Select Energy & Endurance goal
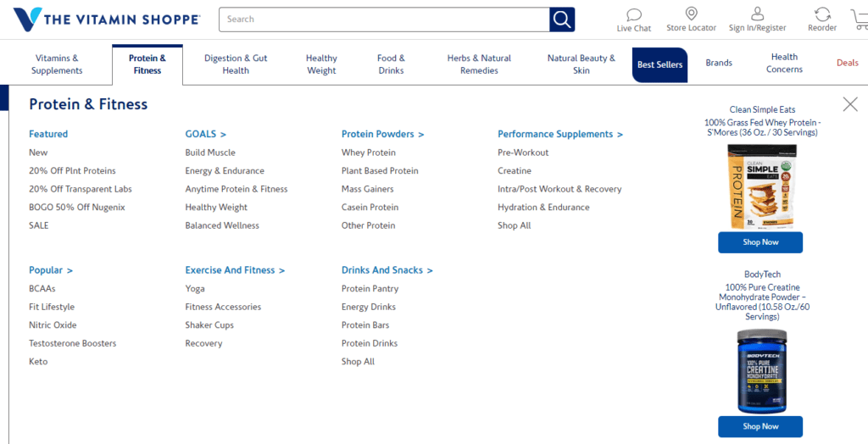 pos(225,170)
